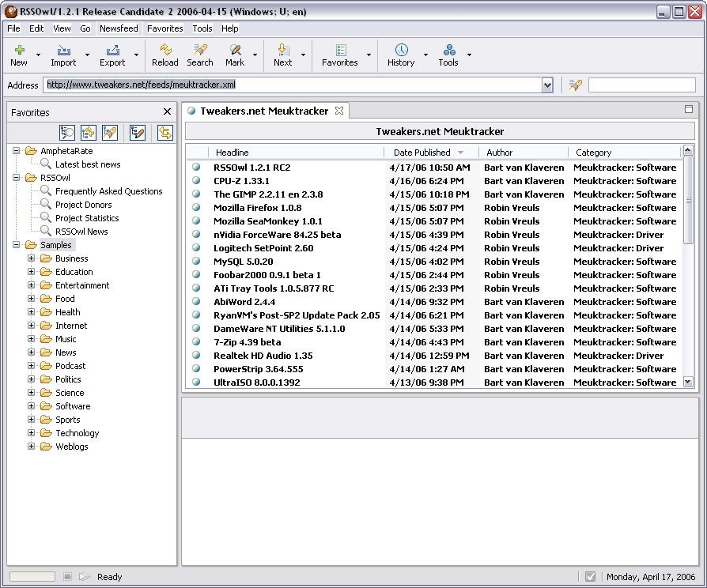
Task: Close the Tweakers.net Meuktracker tab
Action: click(339, 111)
